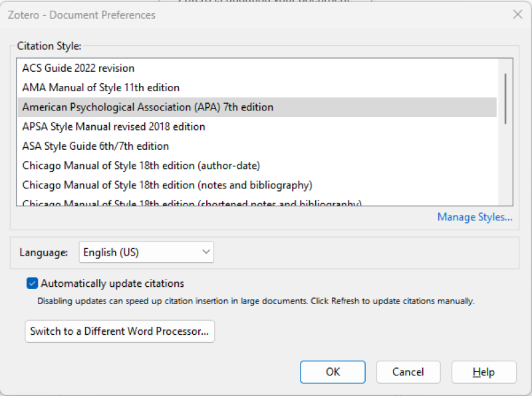Image resolution: width=532 pixels, height=396 pixels.
Task: Confirm preferences with the OK button
Action: coord(332,372)
